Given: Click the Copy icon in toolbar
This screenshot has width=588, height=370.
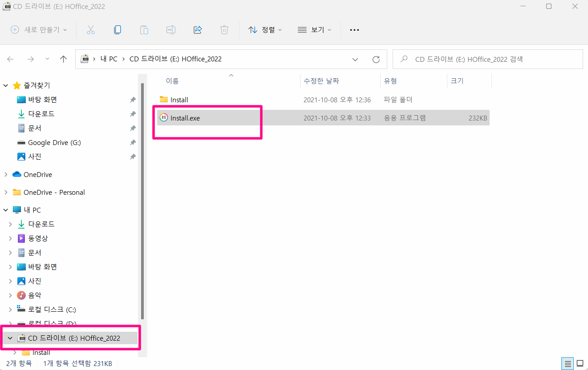Looking at the screenshot, I should (118, 30).
